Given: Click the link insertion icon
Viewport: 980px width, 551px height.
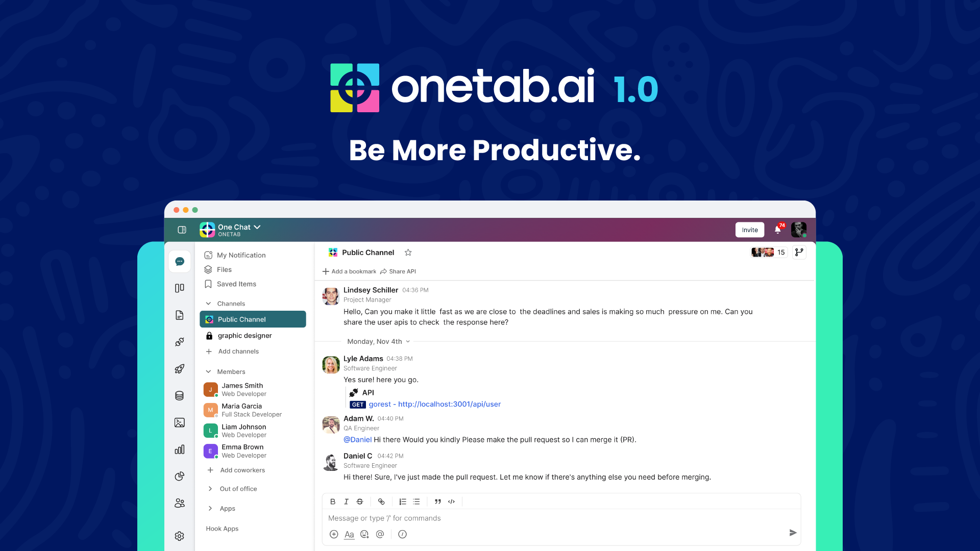Looking at the screenshot, I should pyautogui.click(x=381, y=501).
